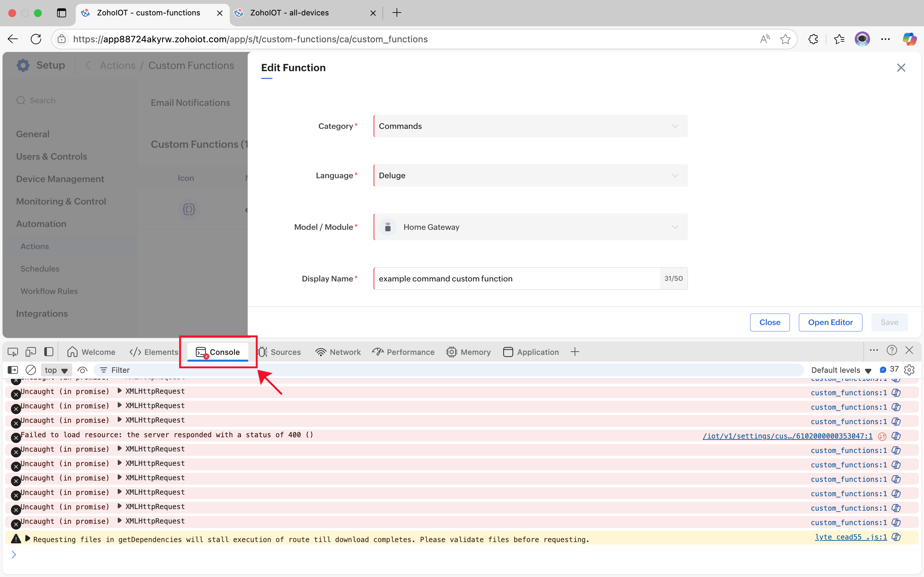Image resolution: width=924 pixels, height=577 pixels.
Task: Switch to the Network DevTools tab
Action: point(338,352)
